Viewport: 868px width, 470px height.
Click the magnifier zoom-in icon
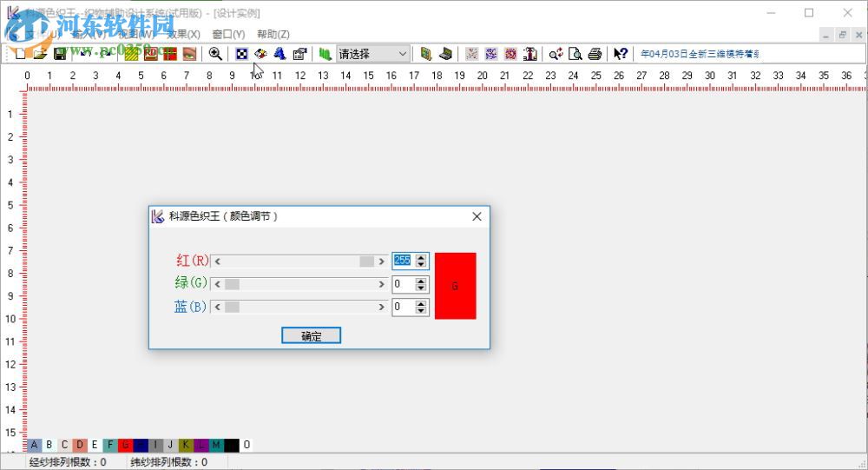(x=215, y=54)
